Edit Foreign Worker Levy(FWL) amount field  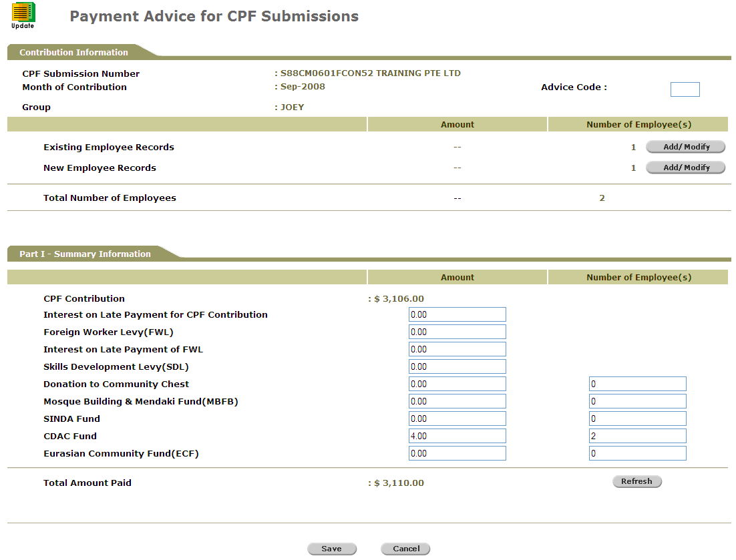(457, 332)
